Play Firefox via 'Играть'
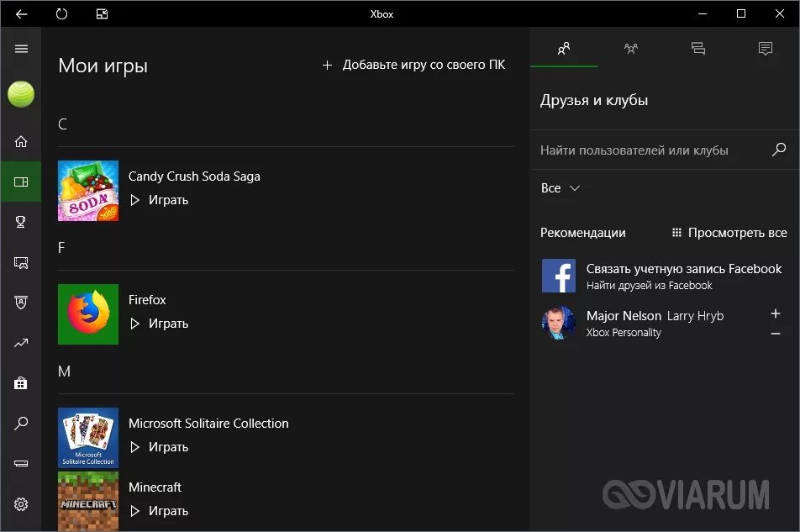The image size is (800, 532). coord(159,324)
